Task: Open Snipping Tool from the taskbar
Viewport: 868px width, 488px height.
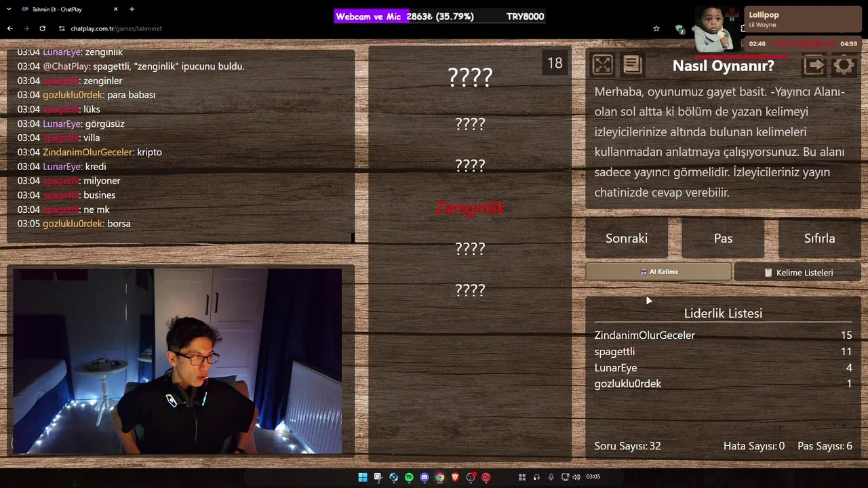Action: [378, 477]
